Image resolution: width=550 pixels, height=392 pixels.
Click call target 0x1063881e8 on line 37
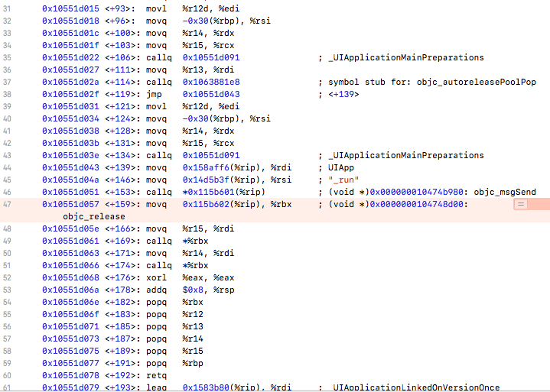click(x=211, y=82)
